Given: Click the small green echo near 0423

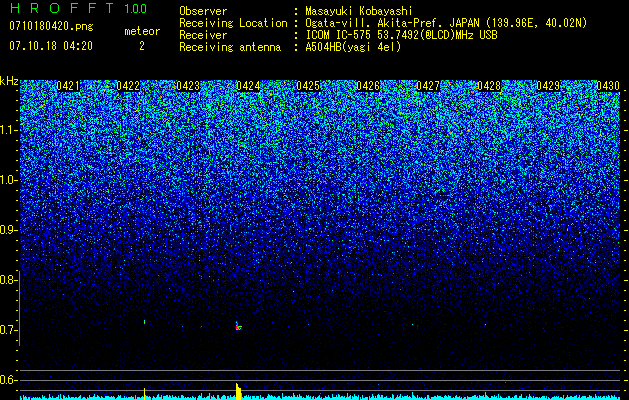Looking at the screenshot, I should pyautogui.click(x=144, y=322).
